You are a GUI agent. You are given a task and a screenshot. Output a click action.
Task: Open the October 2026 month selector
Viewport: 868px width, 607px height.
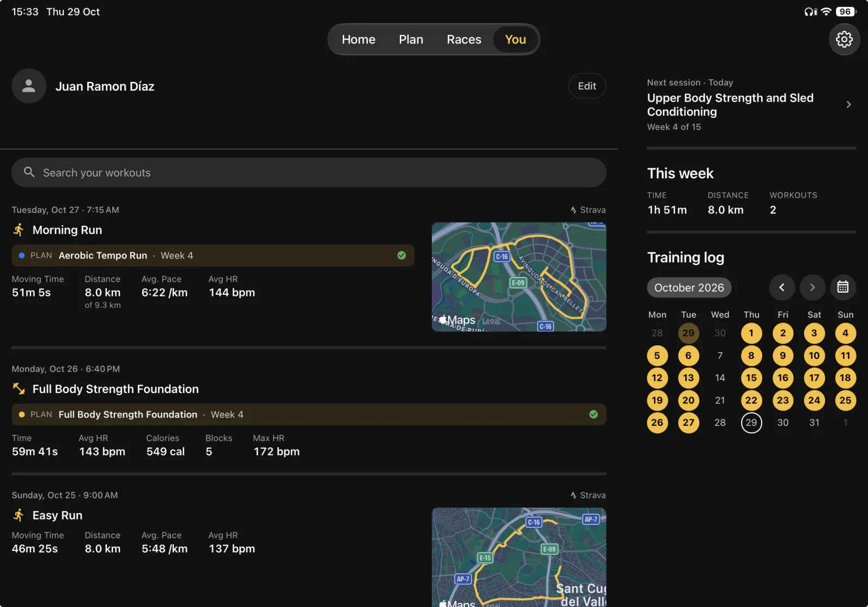pos(689,287)
